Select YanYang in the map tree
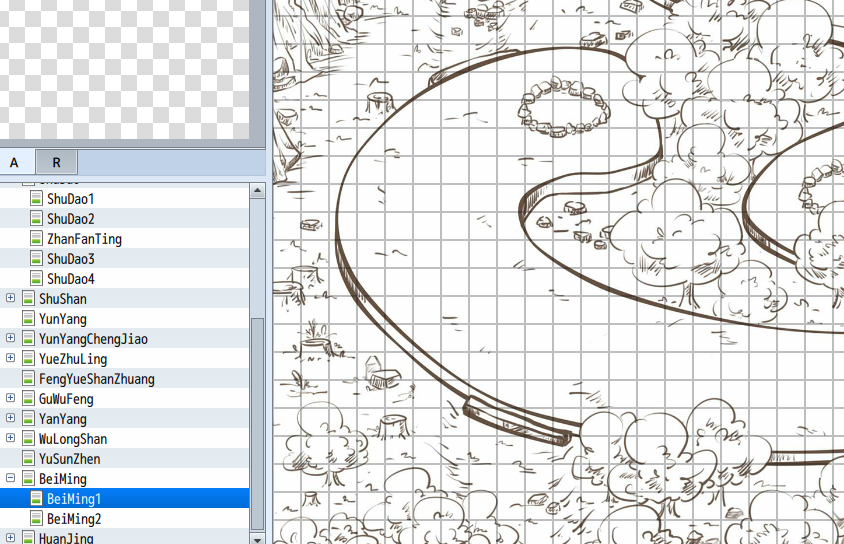Screen dimensions: 844x544 point(62,419)
